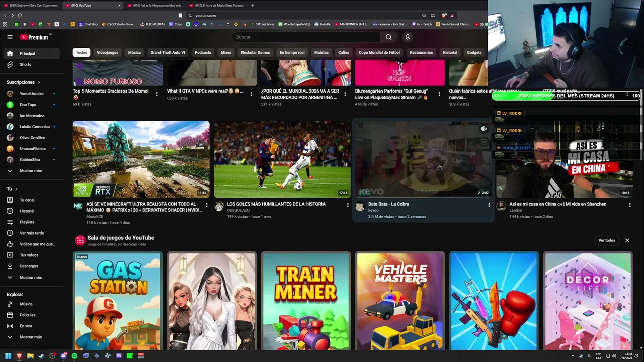644x362 pixels.
Task: Open File Explorer from the taskbar
Action: coord(30,356)
